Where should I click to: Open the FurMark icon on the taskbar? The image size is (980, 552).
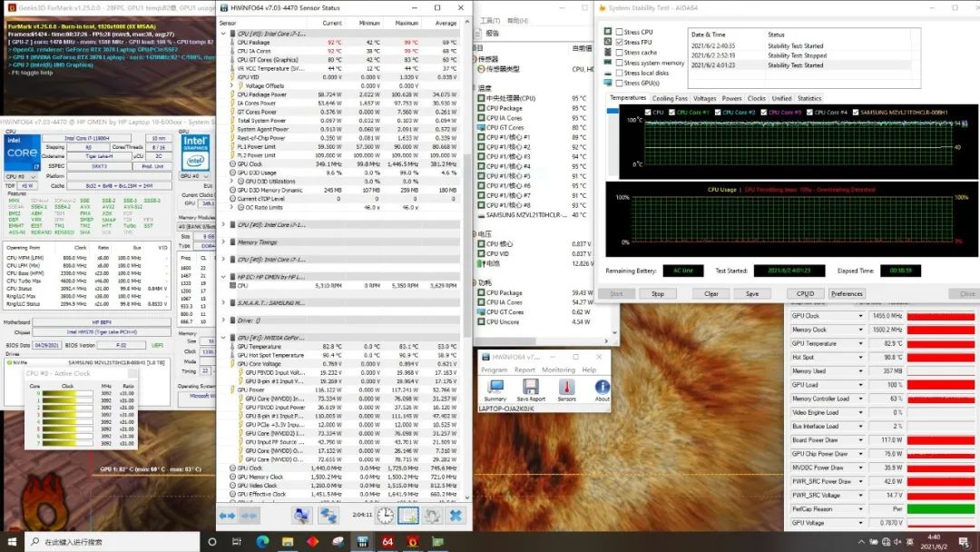tap(411, 541)
